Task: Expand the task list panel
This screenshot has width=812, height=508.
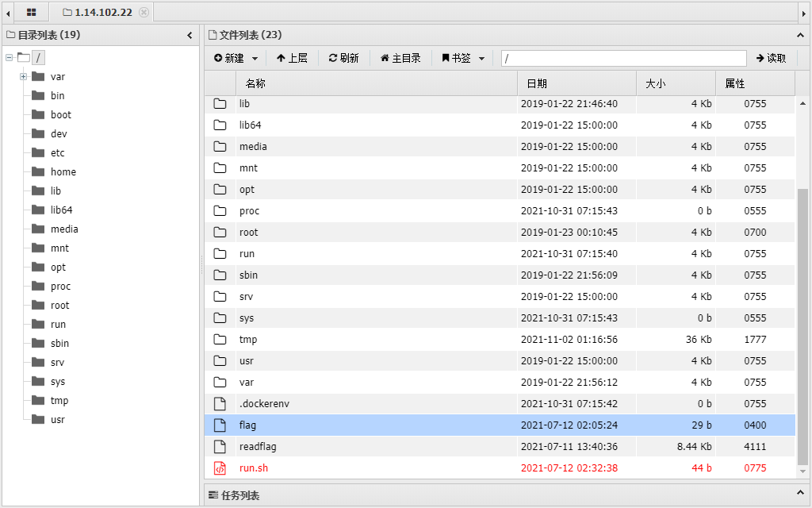Action: pyautogui.click(x=801, y=493)
